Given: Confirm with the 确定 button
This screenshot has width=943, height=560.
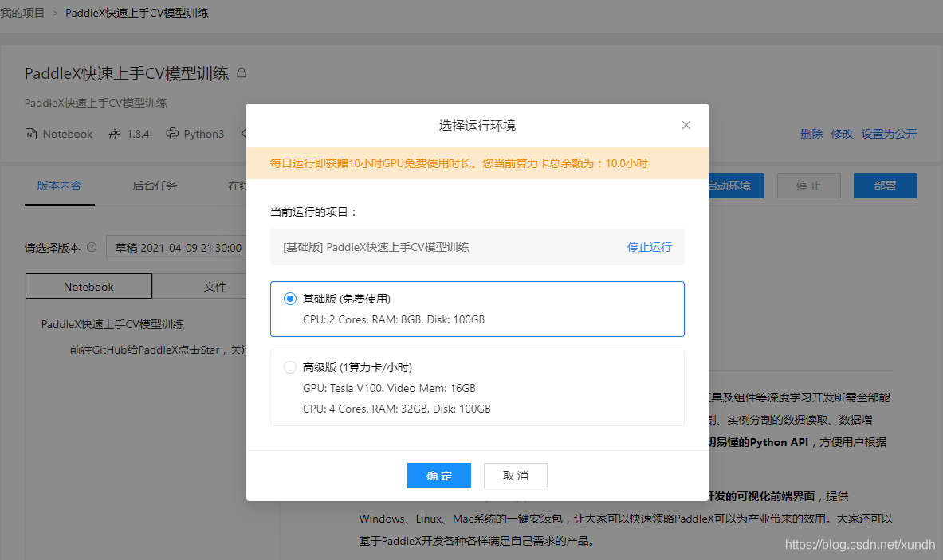Looking at the screenshot, I should point(439,476).
